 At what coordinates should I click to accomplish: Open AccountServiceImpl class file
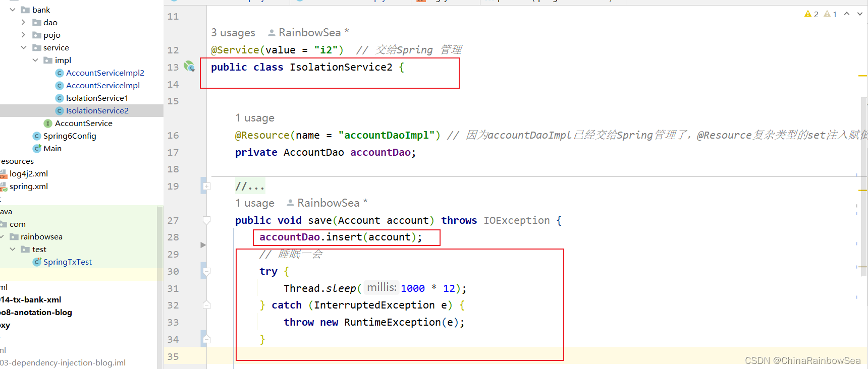pyautogui.click(x=103, y=85)
